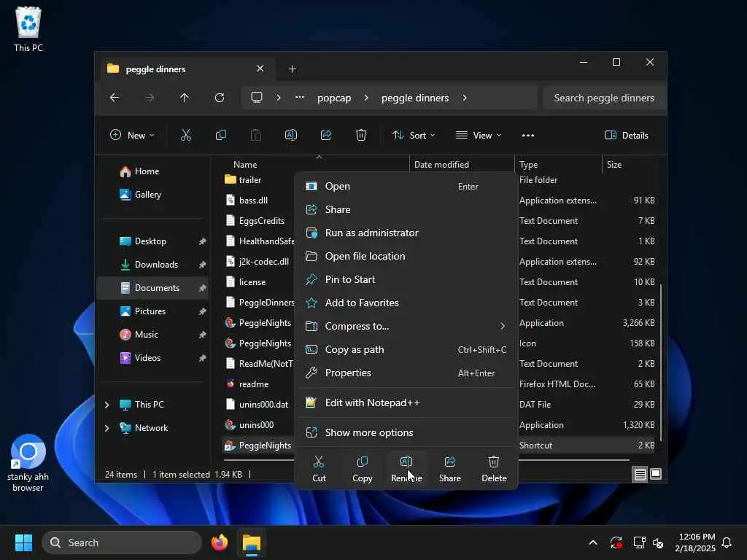Select Copy as path
The height and width of the screenshot is (560, 747).
click(406, 349)
